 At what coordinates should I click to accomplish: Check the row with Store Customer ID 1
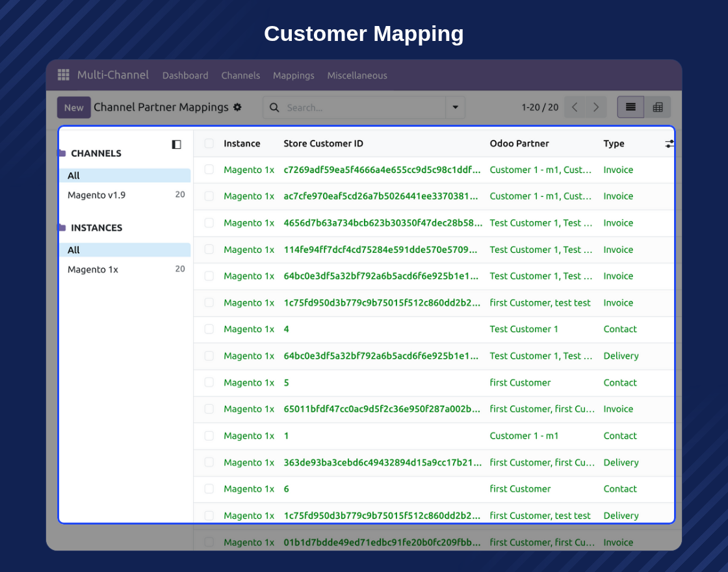tap(209, 435)
